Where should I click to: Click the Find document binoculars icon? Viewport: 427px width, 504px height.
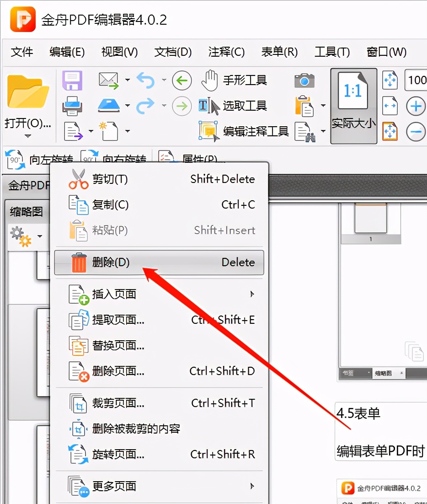pyautogui.click(x=305, y=131)
